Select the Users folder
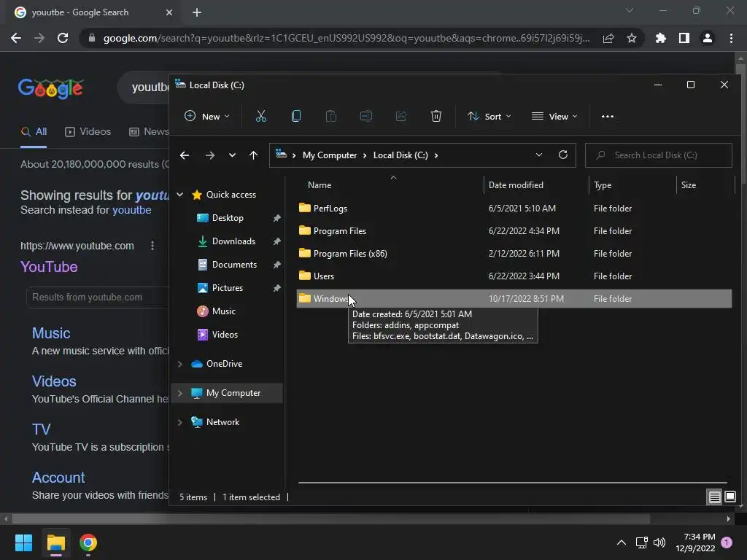Image resolution: width=747 pixels, height=560 pixels. (x=514, y=276)
